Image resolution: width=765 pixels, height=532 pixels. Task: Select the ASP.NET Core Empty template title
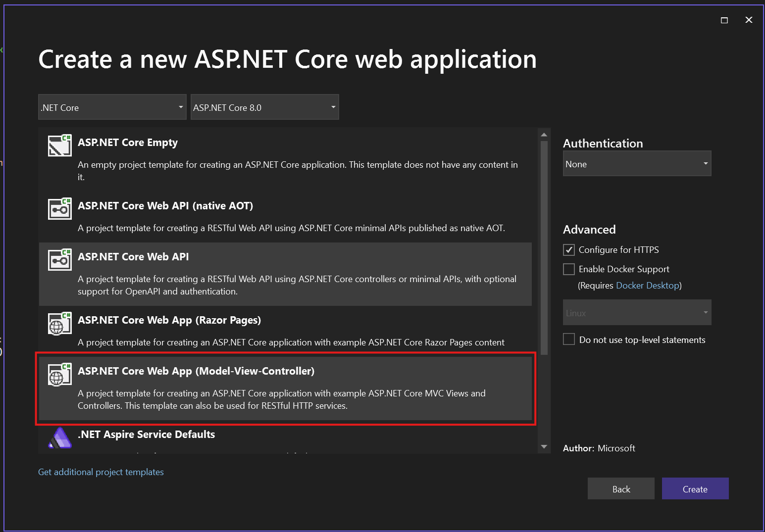click(x=128, y=143)
